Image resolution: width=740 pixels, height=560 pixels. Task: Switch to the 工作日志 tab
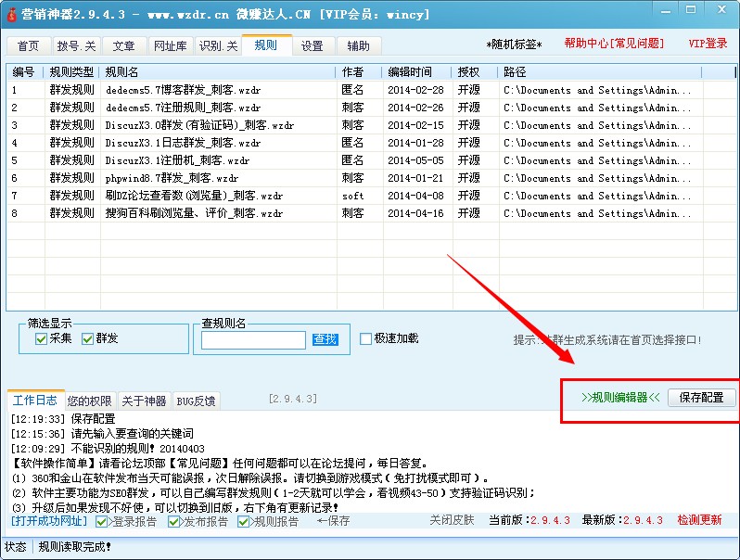(x=35, y=401)
